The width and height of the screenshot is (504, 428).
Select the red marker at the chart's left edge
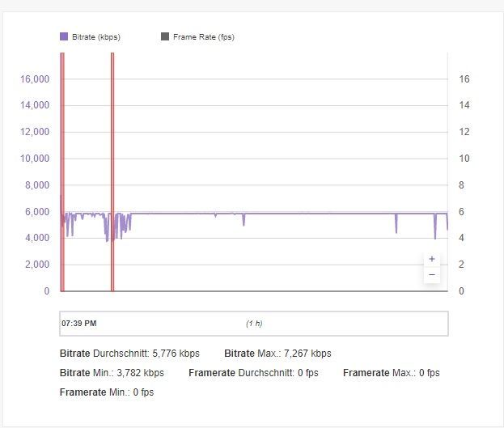(61, 172)
